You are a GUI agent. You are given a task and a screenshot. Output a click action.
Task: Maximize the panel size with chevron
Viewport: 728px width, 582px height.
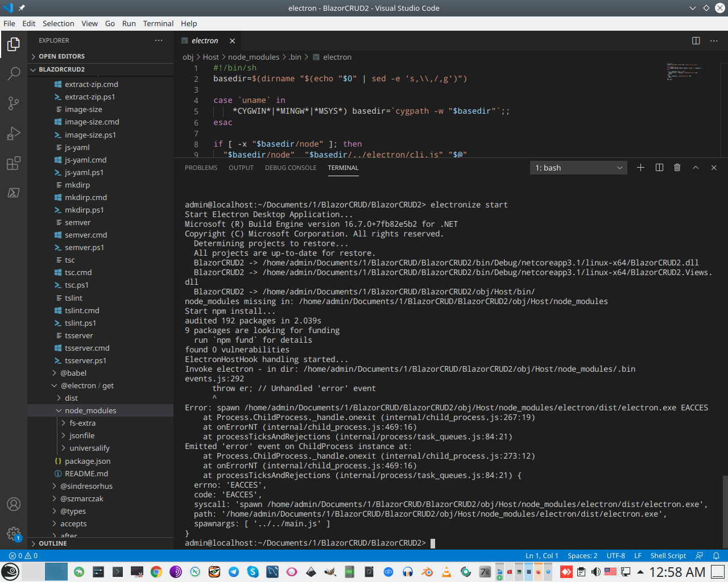coord(696,168)
